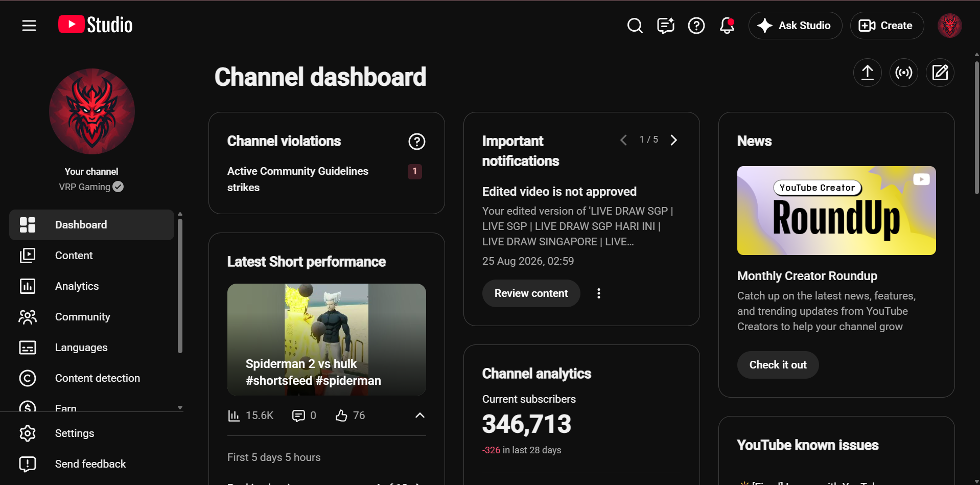980x485 pixels.
Task: Click the 'YouTube known issues' heading
Action: click(x=808, y=445)
